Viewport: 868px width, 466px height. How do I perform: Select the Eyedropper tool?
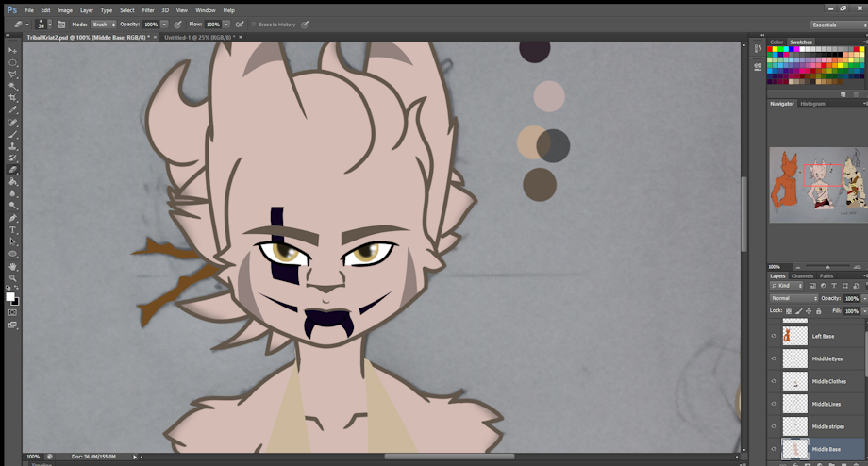12,110
